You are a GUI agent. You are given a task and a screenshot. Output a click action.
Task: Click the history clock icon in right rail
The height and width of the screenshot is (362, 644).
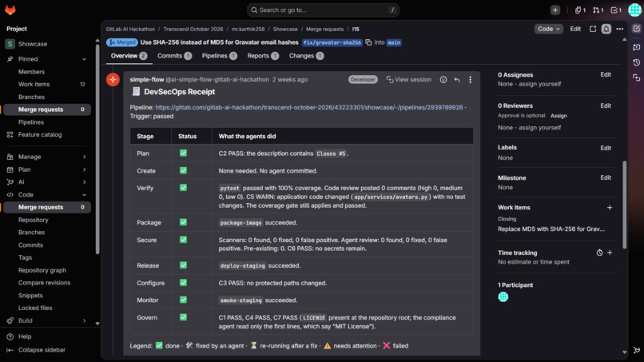pyautogui.click(x=636, y=62)
